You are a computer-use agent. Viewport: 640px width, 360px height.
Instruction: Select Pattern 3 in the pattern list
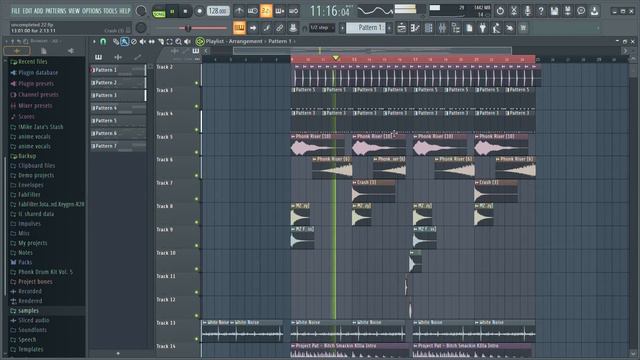[118, 95]
